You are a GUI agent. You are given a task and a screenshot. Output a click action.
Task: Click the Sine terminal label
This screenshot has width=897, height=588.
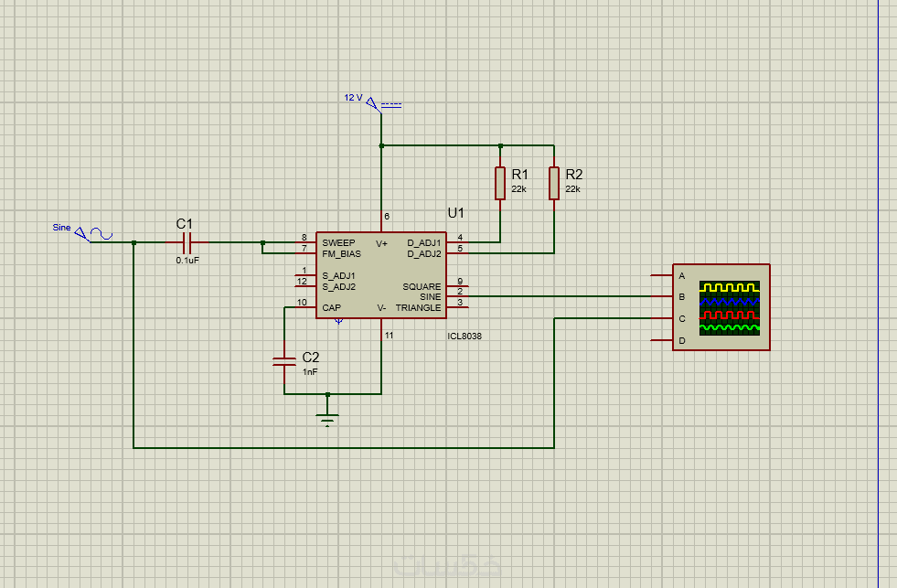(x=62, y=227)
